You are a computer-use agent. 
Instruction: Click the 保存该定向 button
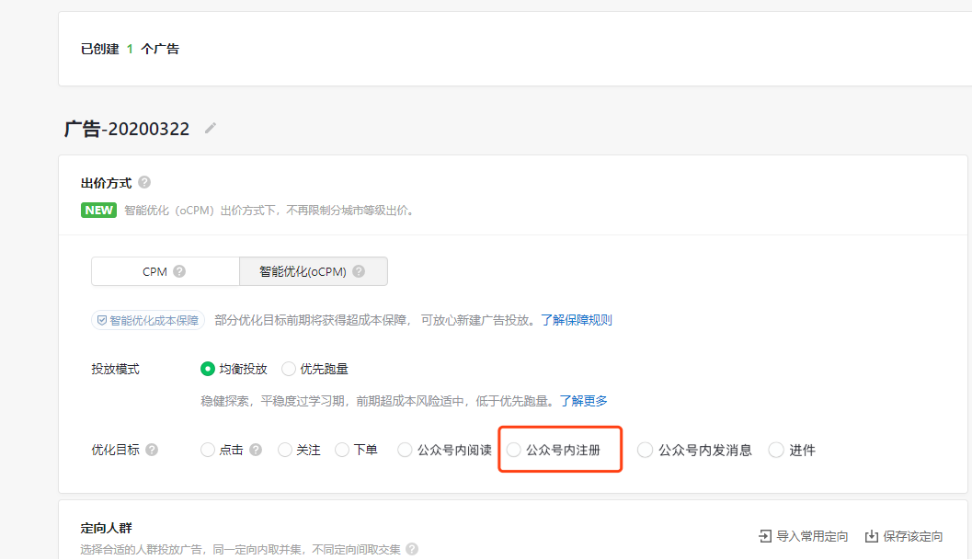tap(904, 536)
